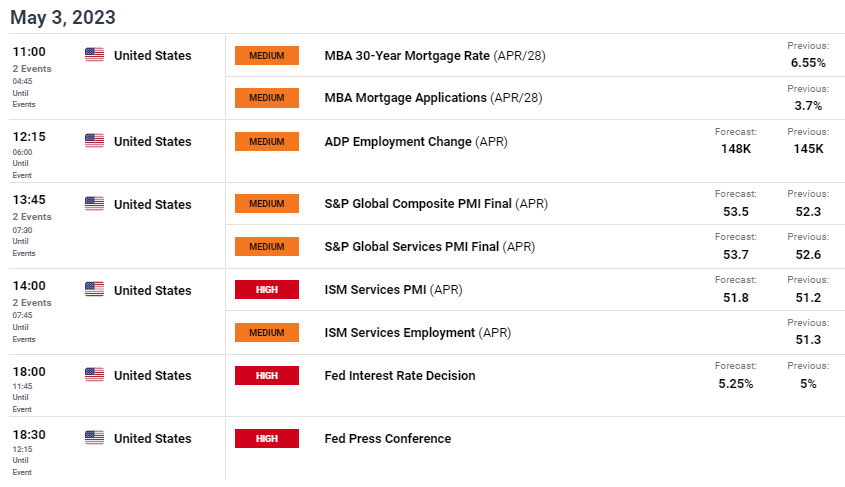This screenshot has height=487, width=845.
Task: Click the HIGH badge for Fed Interest Rate Decision
Action: (x=267, y=375)
